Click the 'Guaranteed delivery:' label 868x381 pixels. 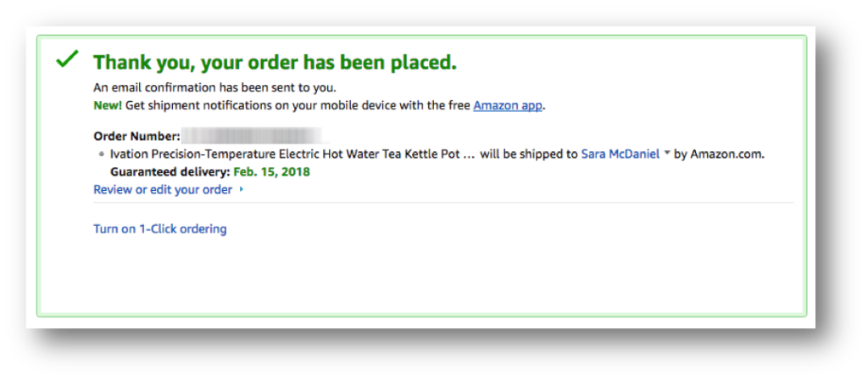[x=170, y=171]
